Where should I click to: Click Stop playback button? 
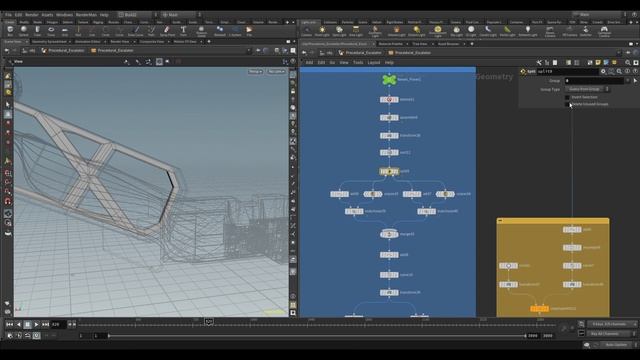tap(27, 324)
